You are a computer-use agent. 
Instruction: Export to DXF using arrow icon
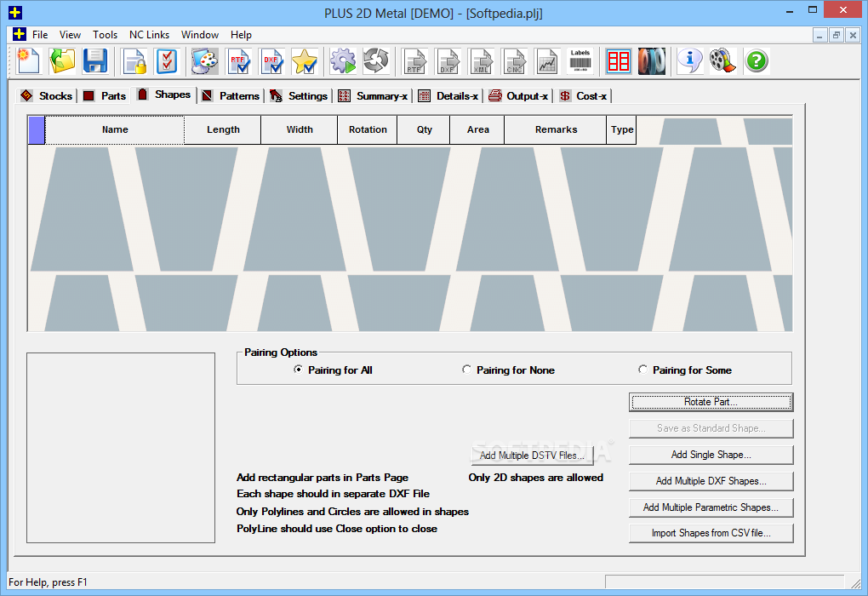pos(448,61)
